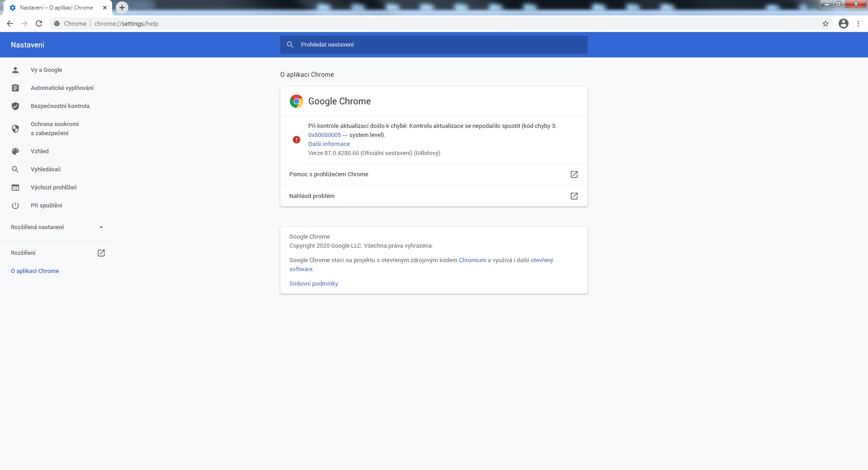This screenshot has width=868, height=470.
Task: Open the user profile avatar icon
Action: [x=843, y=23]
